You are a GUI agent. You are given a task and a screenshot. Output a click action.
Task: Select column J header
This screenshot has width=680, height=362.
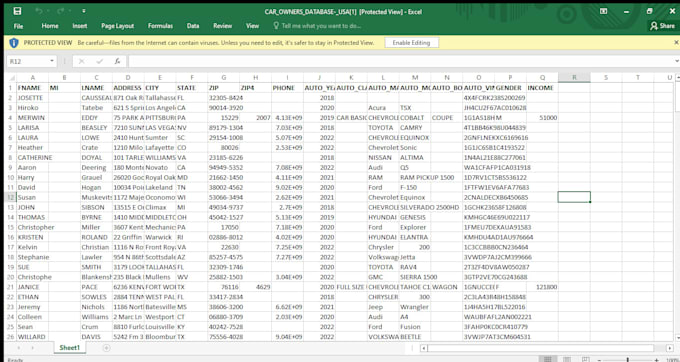click(x=319, y=78)
